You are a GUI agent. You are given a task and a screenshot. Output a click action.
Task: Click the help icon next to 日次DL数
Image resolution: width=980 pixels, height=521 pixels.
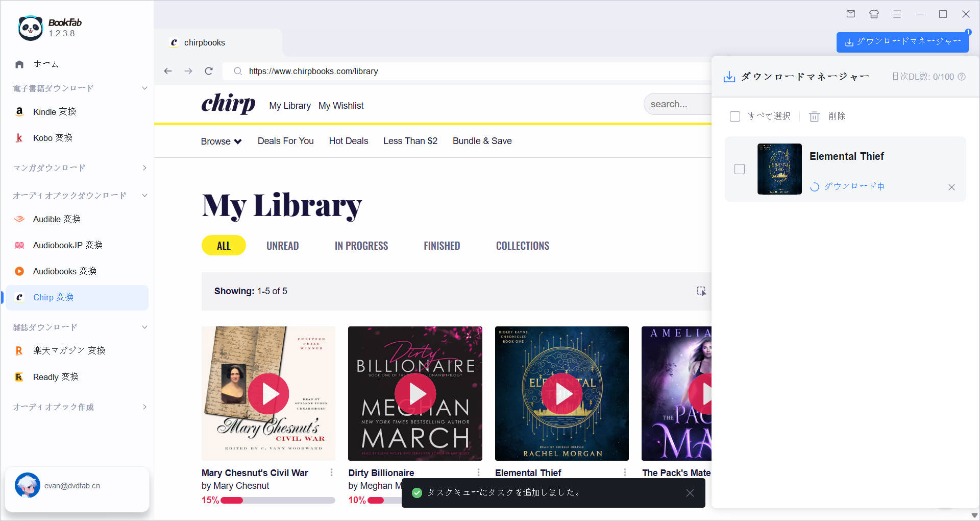click(962, 77)
